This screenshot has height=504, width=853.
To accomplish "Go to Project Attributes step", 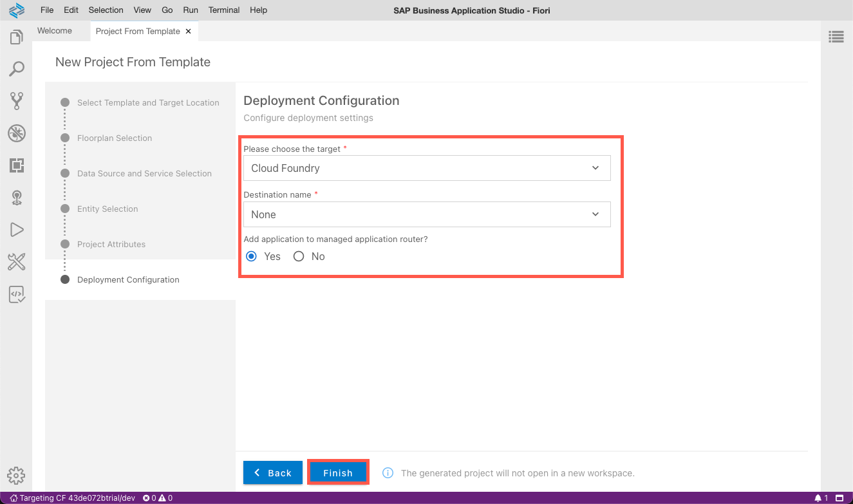I will [111, 245].
